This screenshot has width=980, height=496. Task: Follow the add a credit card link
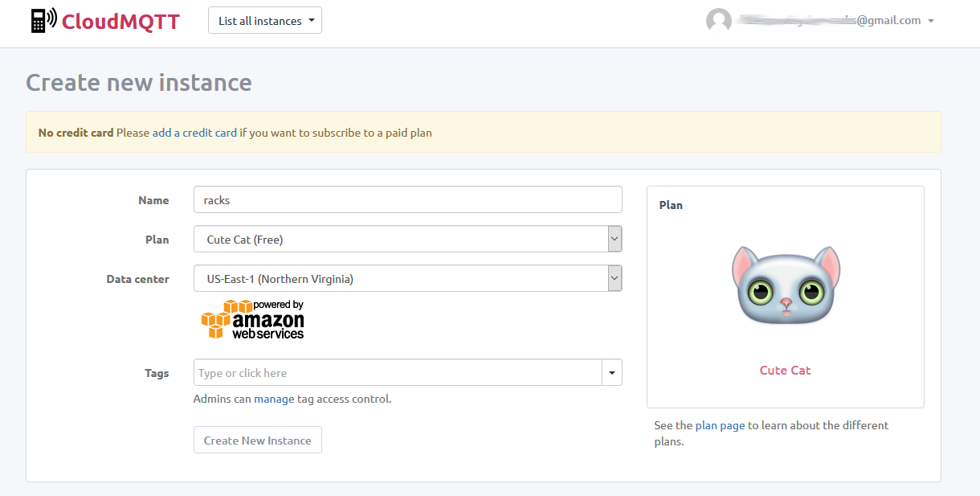pyautogui.click(x=194, y=133)
